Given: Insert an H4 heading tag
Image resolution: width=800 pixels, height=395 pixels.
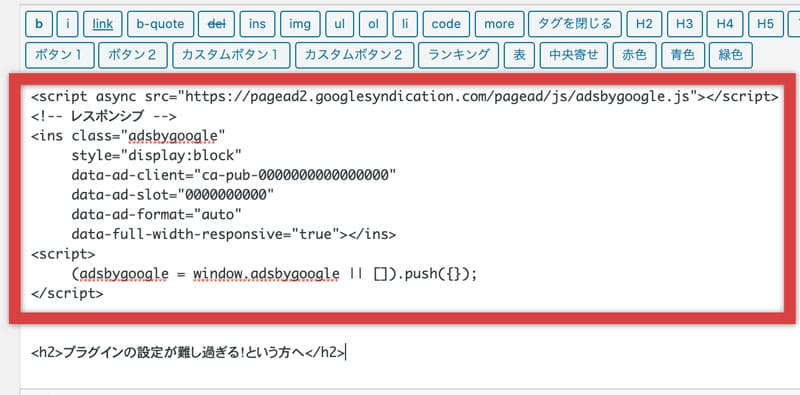Looking at the screenshot, I should pos(724,24).
